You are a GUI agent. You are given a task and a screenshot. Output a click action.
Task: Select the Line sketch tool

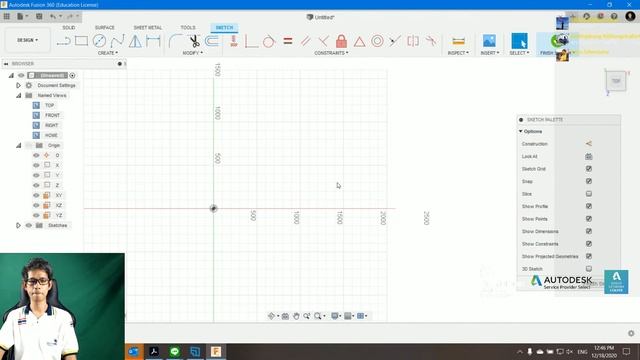click(63, 41)
